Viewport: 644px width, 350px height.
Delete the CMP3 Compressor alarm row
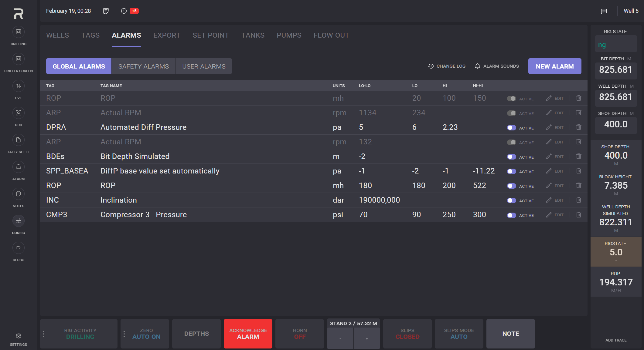click(579, 215)
